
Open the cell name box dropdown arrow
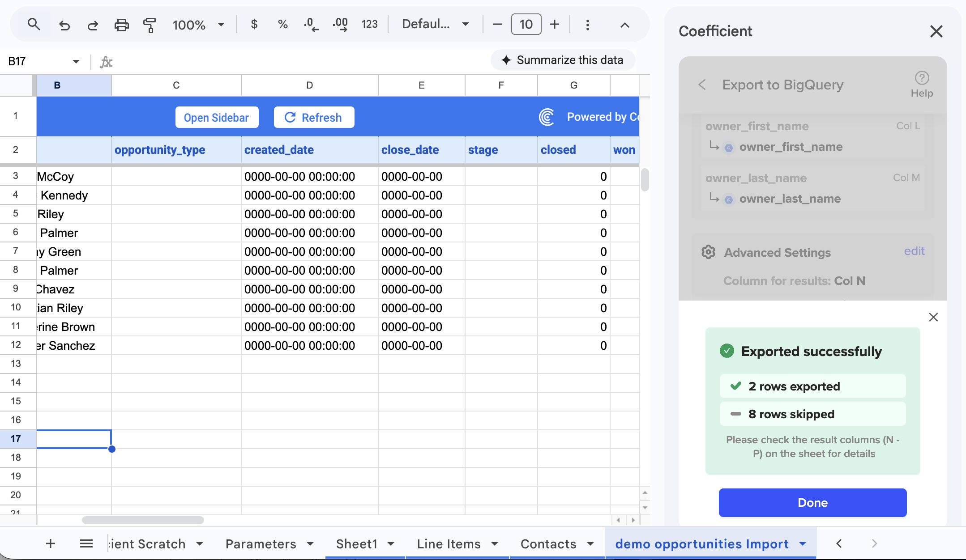pos(76,61)
